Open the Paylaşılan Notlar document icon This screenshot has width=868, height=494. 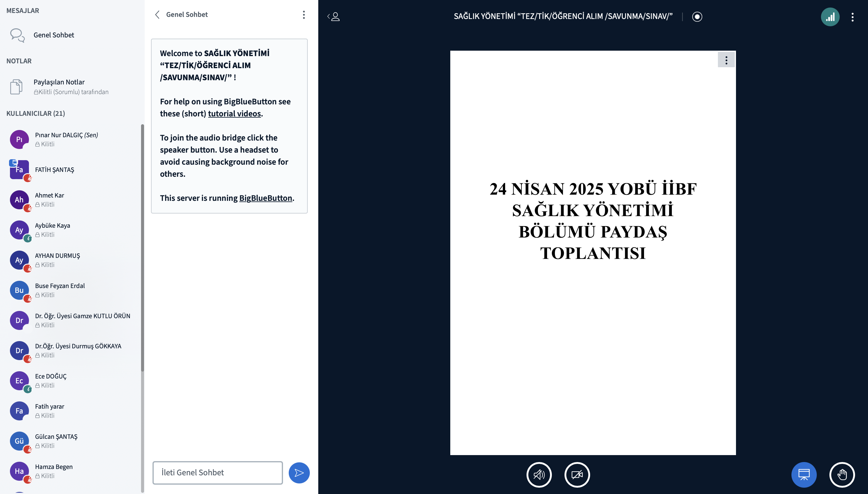click(x=16, y=87)
